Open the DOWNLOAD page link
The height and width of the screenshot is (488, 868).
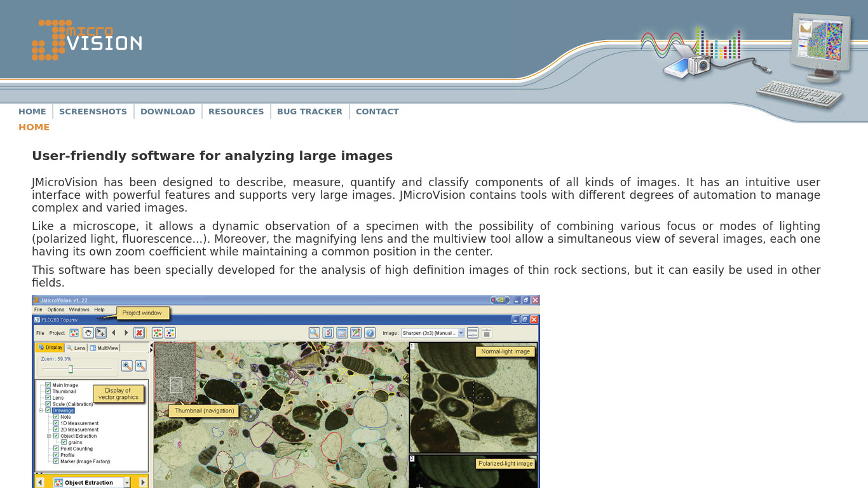(x=168, y=111)
